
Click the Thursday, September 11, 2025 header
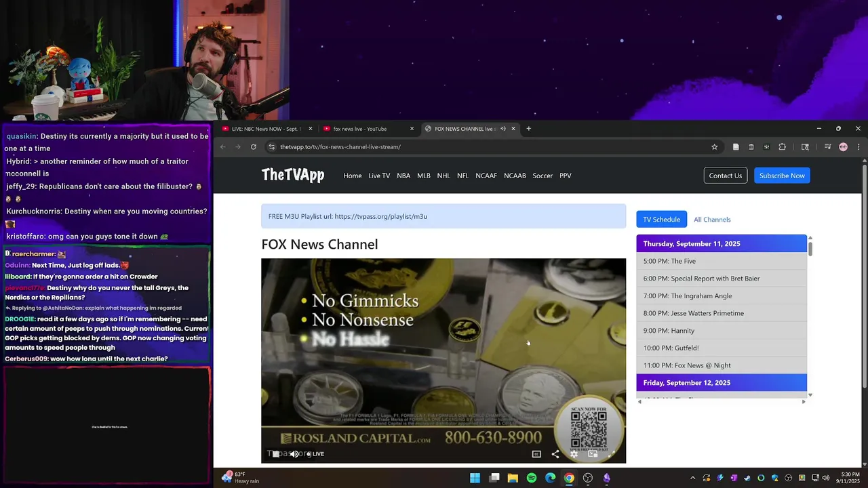pyautogui.click(x=722, y=243)
